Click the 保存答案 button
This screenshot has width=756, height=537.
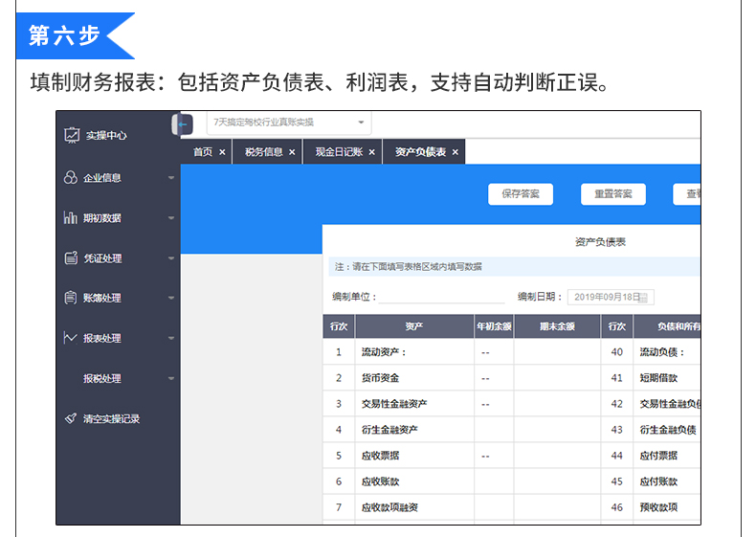(x=521, y=193)
